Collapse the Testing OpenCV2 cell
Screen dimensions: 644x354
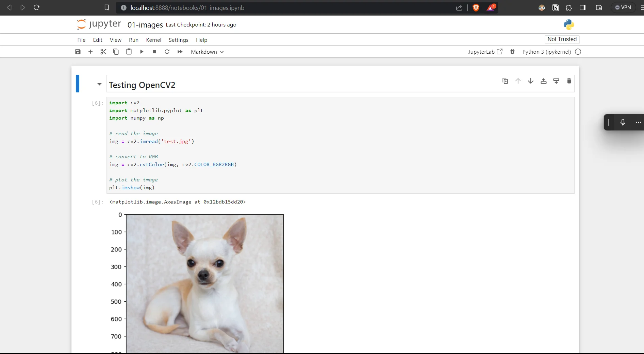pyautogui.click(x=99, y=84)
